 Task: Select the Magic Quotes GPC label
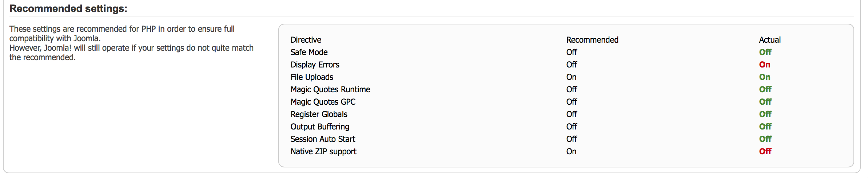[x=323, y=102]
